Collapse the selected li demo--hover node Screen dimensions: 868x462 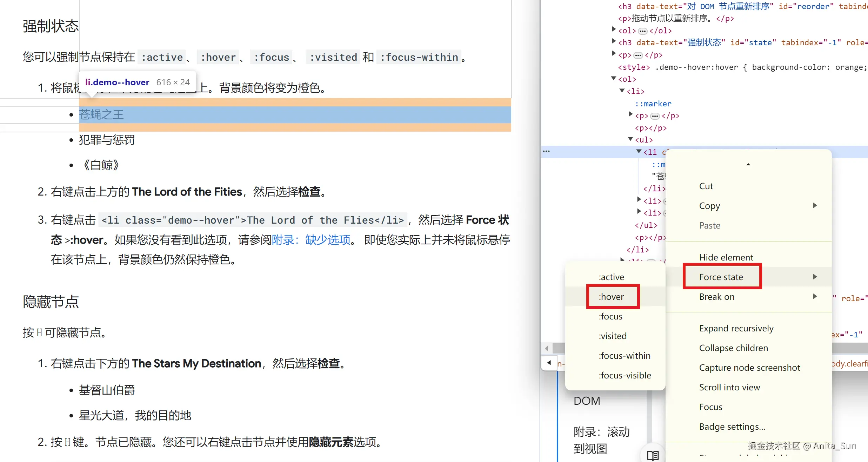pyautogui.click(x=639, y=152)
